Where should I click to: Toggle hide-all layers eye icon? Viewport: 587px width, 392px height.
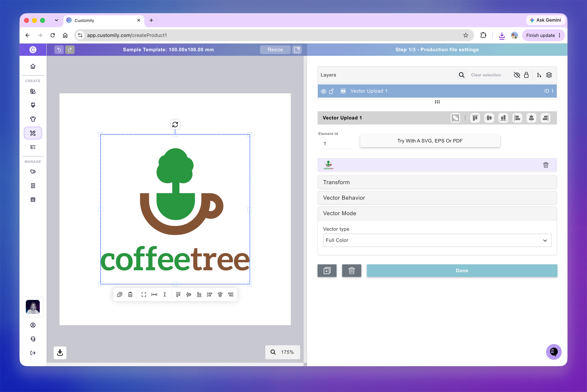pos(517,75)
